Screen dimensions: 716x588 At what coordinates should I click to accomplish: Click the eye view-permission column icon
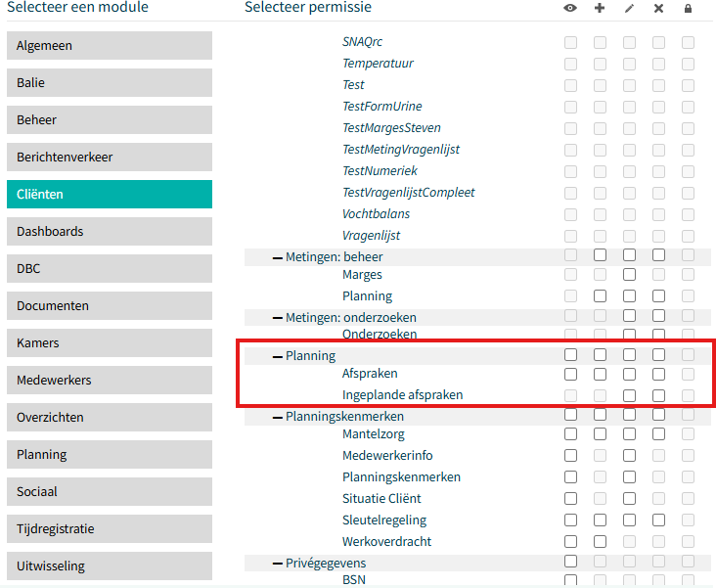coord(570,8)
